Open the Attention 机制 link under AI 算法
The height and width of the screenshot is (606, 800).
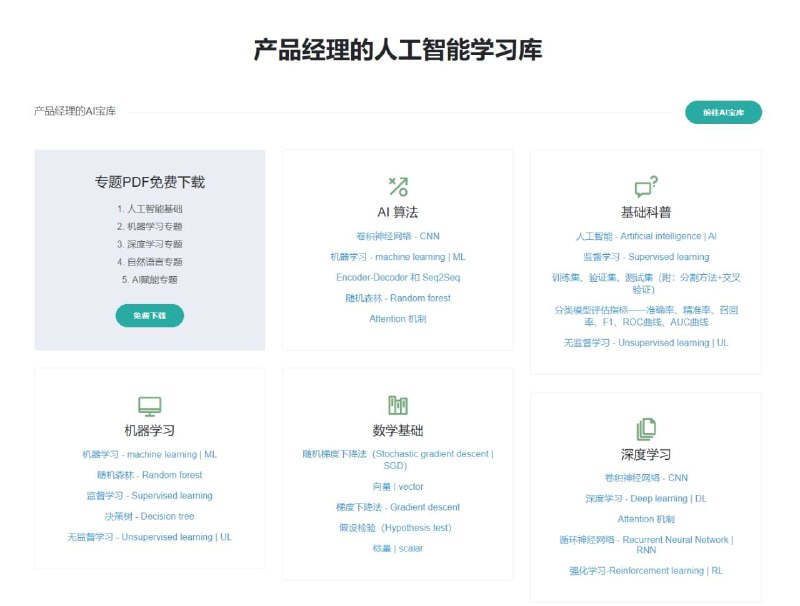396,318
